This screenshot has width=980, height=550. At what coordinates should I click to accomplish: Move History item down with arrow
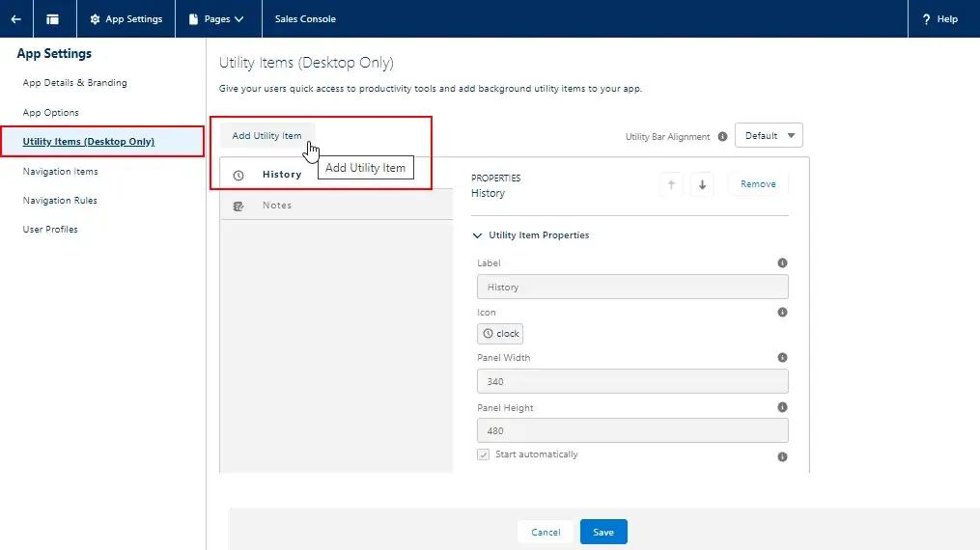click(x=702, y=184)
